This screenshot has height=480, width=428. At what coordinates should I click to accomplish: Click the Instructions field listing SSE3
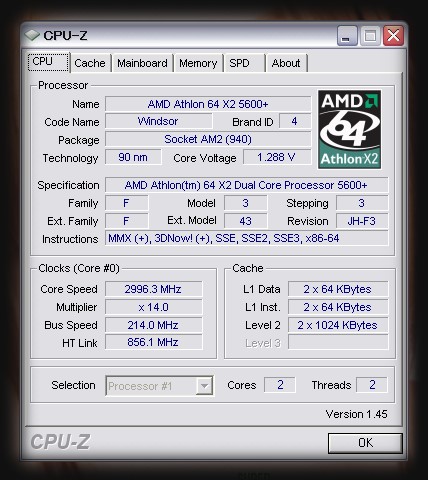247,238
